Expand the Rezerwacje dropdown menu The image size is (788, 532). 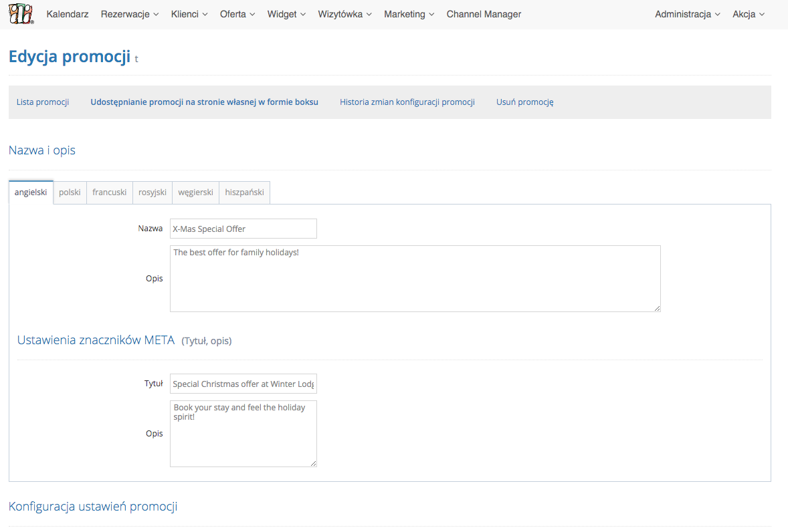click(130, 14)
